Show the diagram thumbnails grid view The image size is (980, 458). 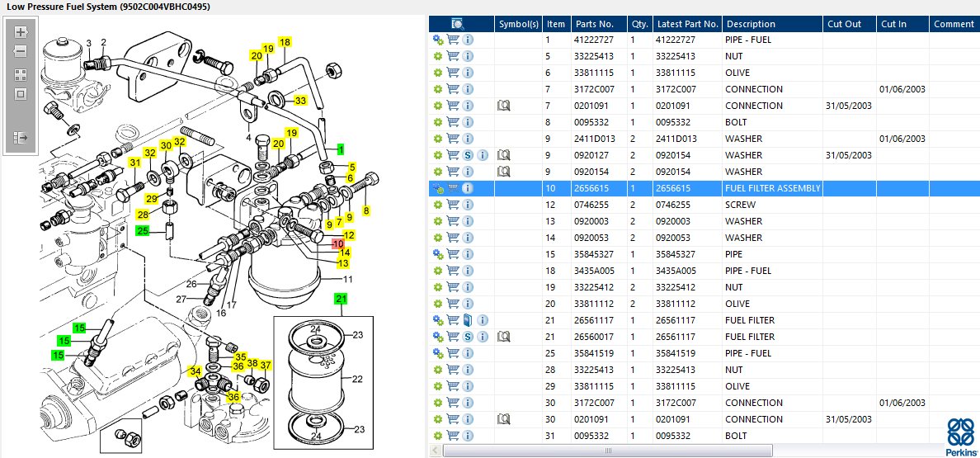(21, 75)
